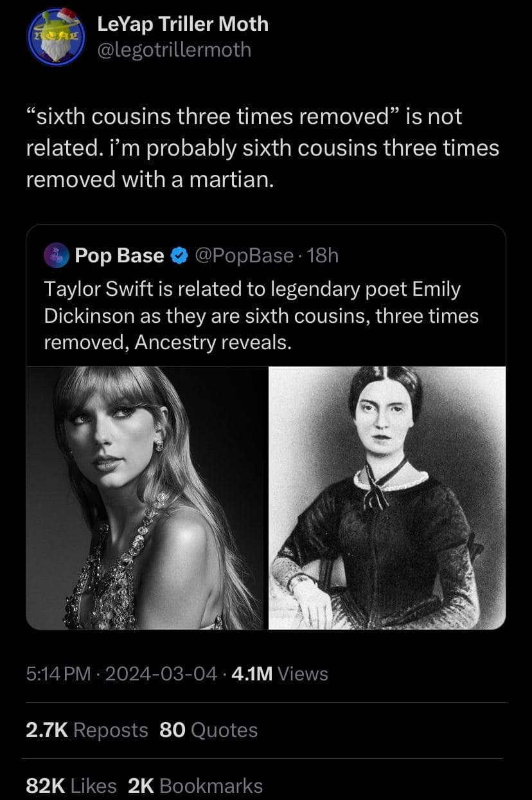Click the 5:14 PM time label
This screenshot has height=800, width=532.
pos(58,674)
